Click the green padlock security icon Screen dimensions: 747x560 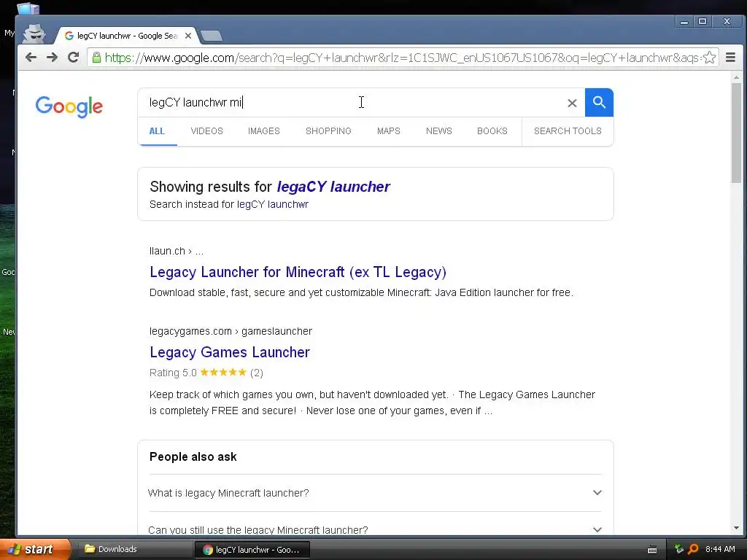point(96,58)
